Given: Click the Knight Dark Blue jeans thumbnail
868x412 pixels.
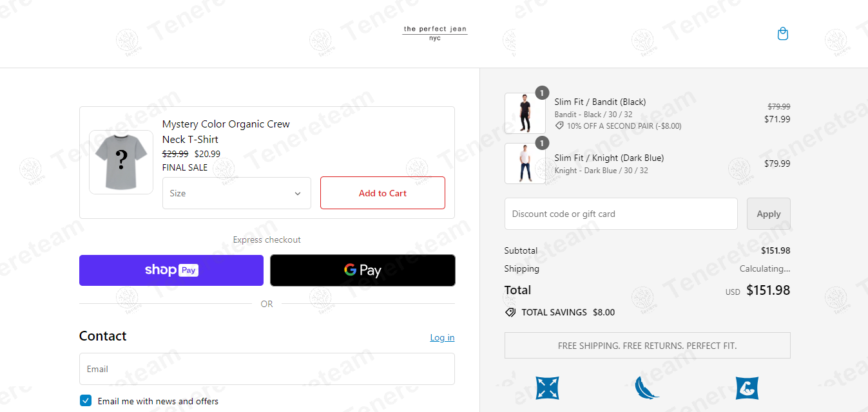Looking at the screenshot, I should [x=525, y=164].
